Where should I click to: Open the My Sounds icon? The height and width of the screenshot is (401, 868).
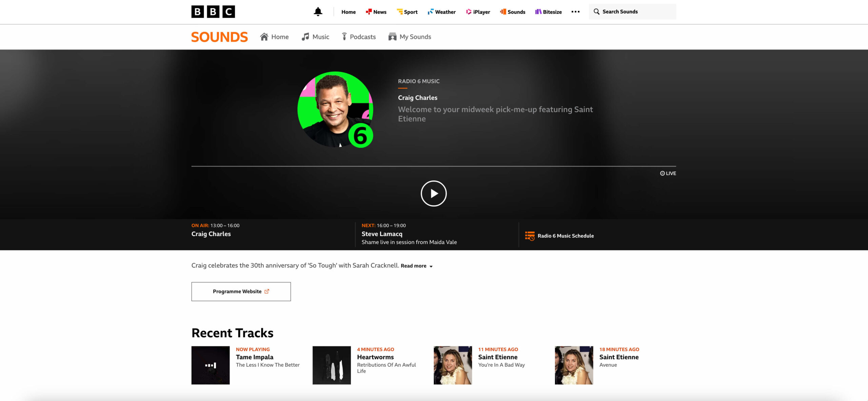pyautogui.click(x=392, y=37)
